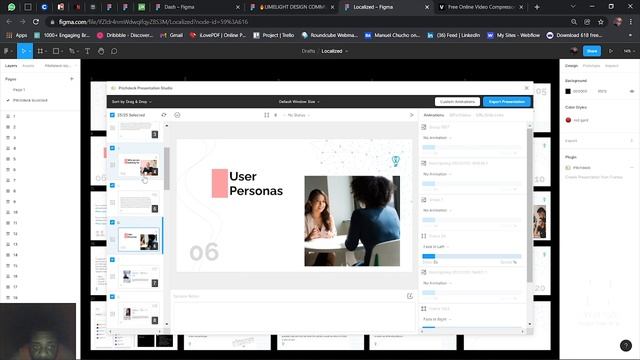The height and width of the screenshot is (360, 640).
Task: Uncheck the slide 8 checkbox
Action: click(x=112, y=296)
